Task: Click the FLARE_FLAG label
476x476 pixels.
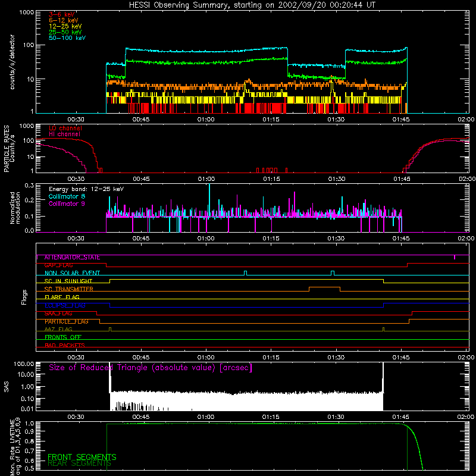Action: point(62,297)
